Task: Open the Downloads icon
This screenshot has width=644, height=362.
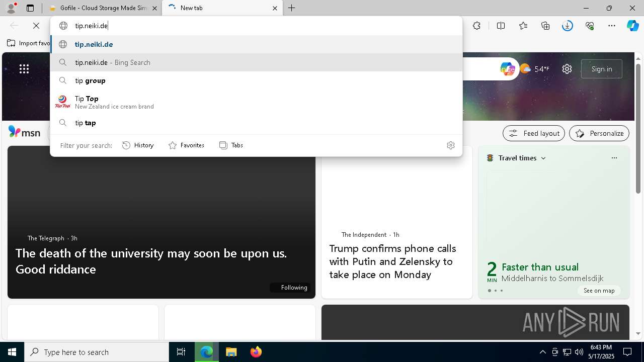Action: click(x=568, y=26)
